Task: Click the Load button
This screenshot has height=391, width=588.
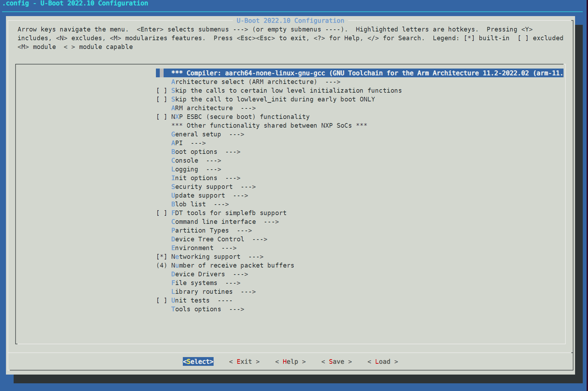Action: tap(383, 362)
